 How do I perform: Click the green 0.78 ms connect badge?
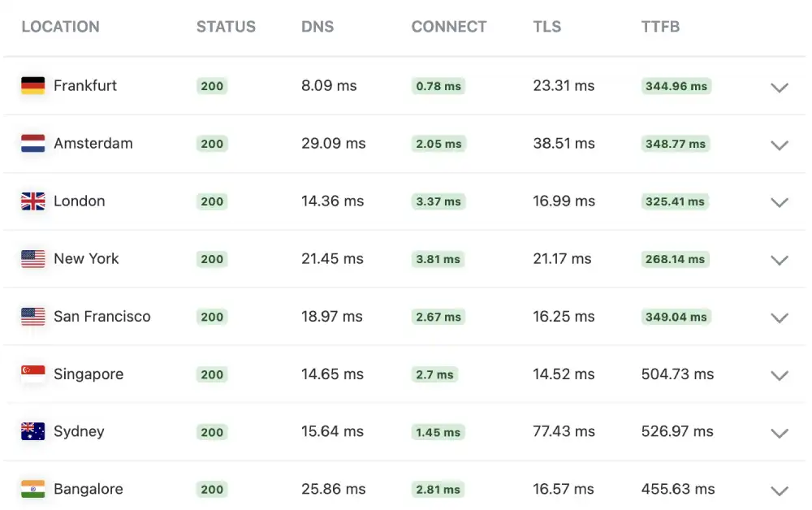click(x=438, y=86)
